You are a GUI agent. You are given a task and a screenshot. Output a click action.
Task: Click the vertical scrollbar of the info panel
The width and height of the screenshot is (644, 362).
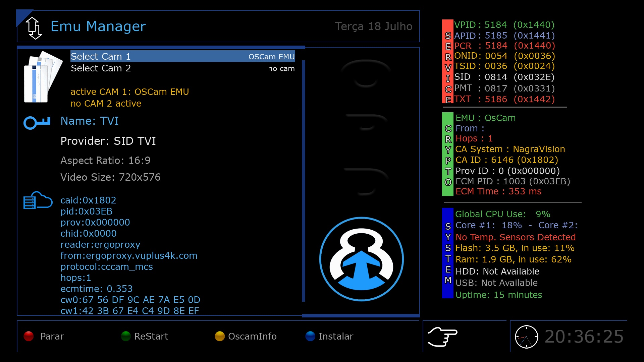[x=304, y=181]
